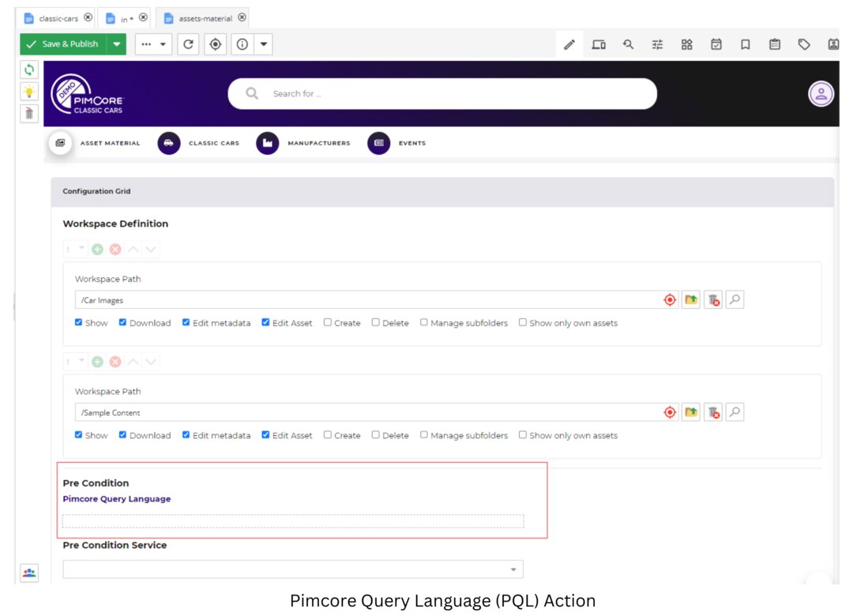Click the red target icon for /Sample Content
Image resolution: width=853 pixels, height=616 pixels.
pyautogui.click(x=670, y=412)
